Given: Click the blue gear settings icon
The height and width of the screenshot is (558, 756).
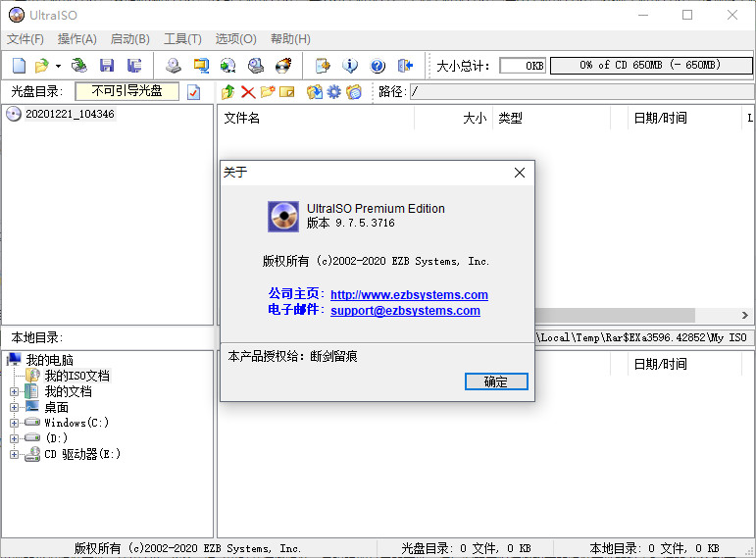Looking at the screenshot, I should pyautogui.click(x=333, y=91).
